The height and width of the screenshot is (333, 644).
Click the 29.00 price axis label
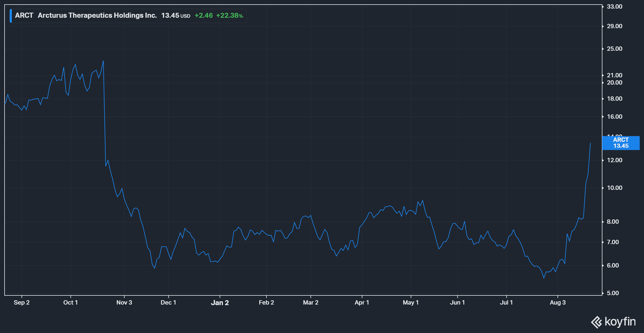click(614, 26)
